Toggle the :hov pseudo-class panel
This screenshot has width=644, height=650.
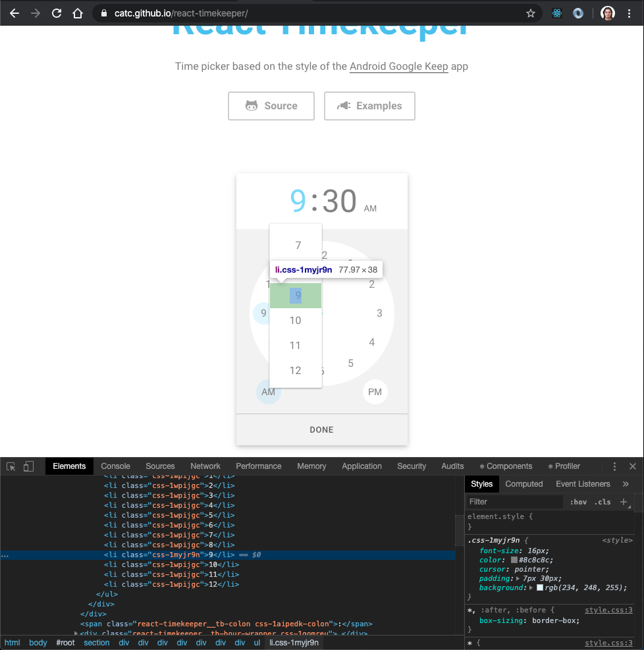[578, 501]
